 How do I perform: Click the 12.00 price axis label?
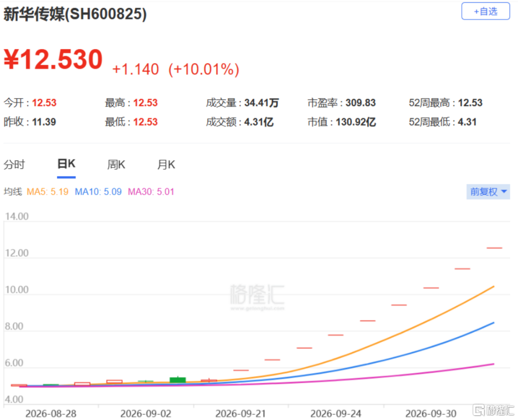[17, 253]
